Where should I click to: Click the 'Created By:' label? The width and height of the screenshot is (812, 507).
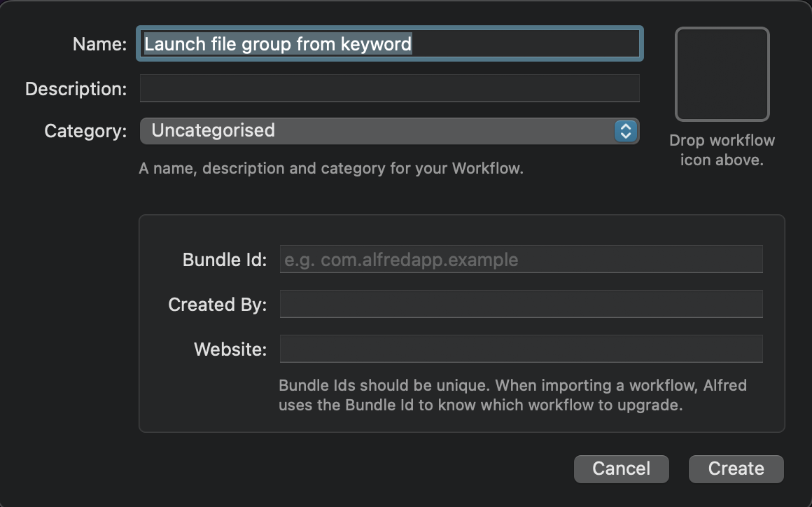[x=217, y=305]
